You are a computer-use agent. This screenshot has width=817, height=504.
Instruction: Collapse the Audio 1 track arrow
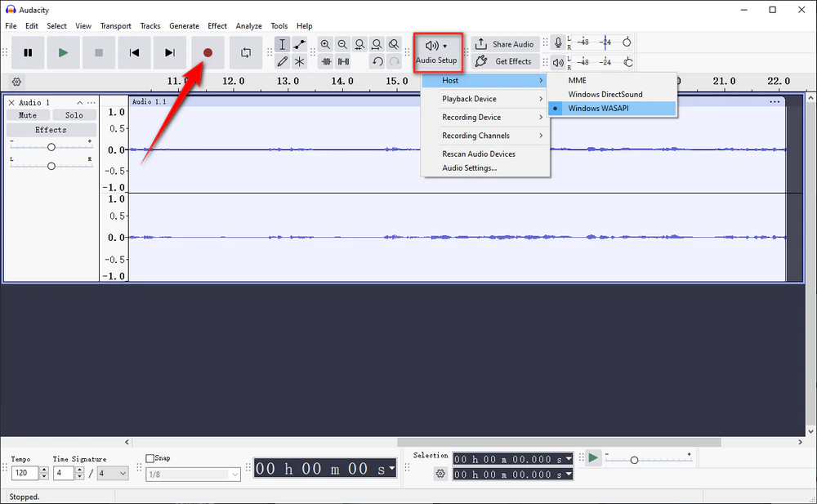(80, 103)
